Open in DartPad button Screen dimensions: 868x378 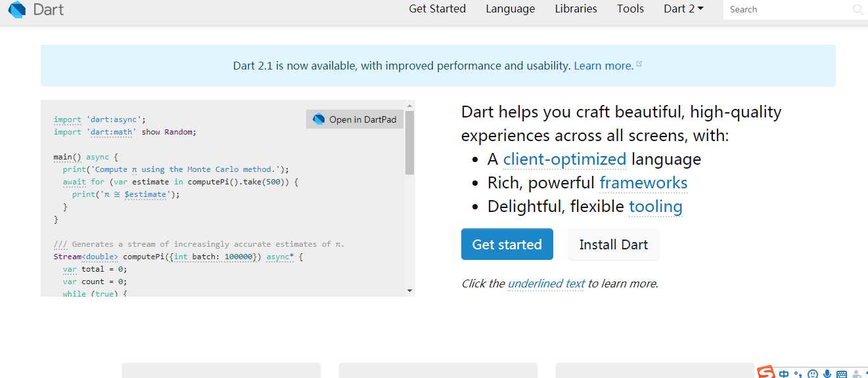355,119
